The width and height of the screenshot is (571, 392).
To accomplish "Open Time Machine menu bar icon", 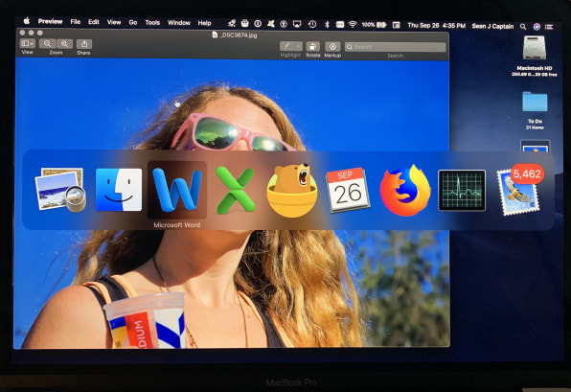I will coord(312,24).
